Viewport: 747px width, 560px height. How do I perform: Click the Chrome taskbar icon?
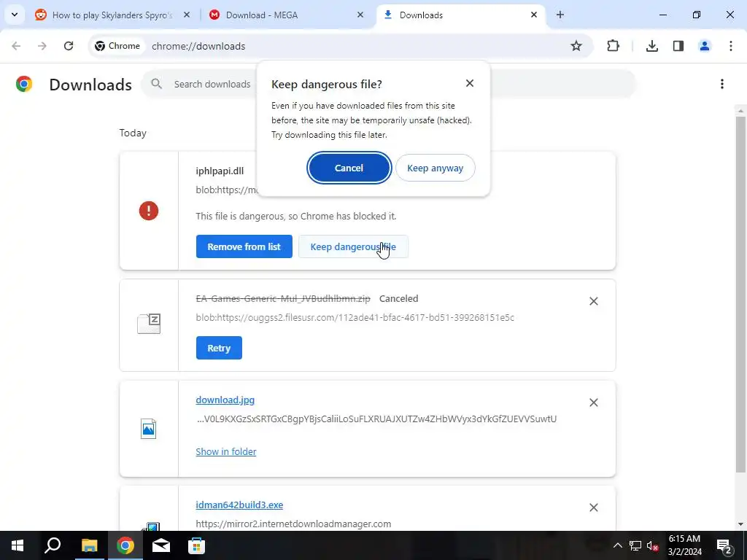click(x=125, y=545)
